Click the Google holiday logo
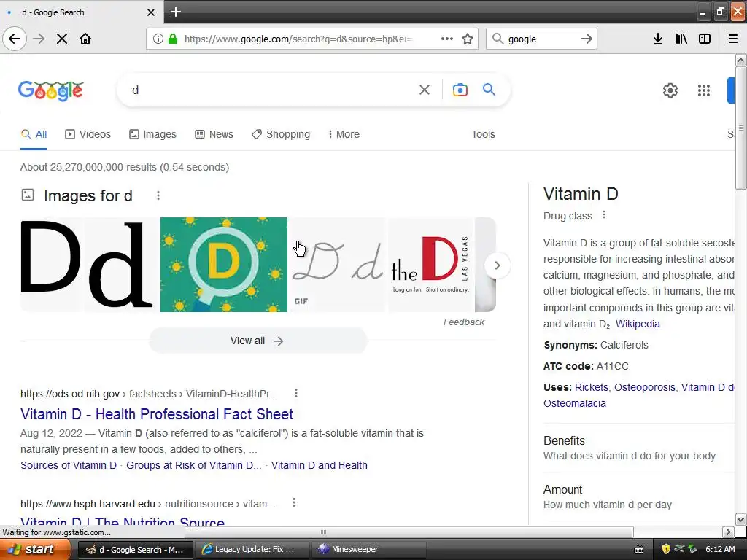This screenshot has height=560, width=747. point(51,90)
